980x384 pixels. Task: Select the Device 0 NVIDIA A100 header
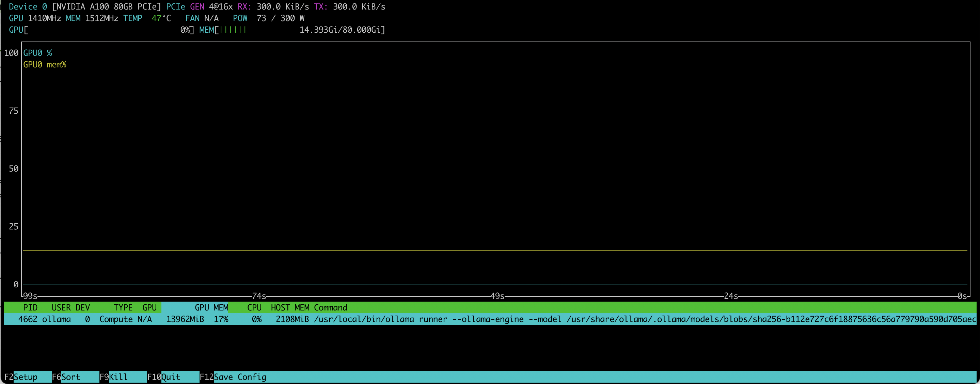coord(84,6)
